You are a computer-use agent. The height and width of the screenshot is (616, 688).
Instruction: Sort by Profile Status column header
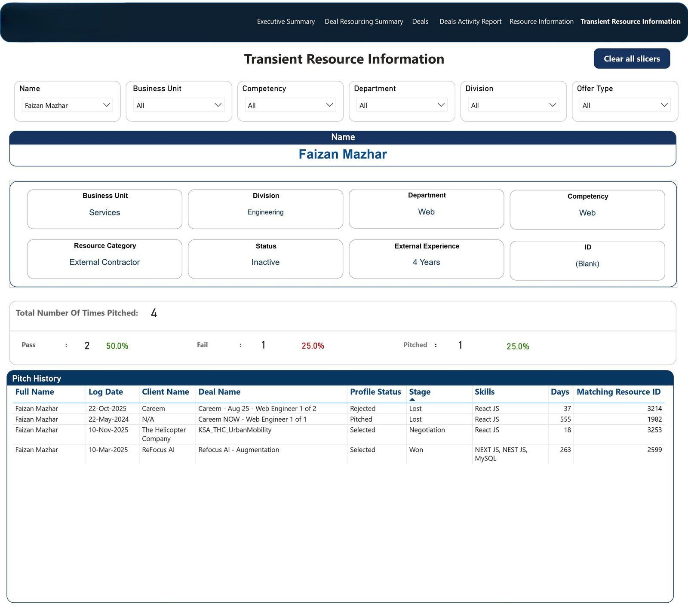tap(375, 392)
